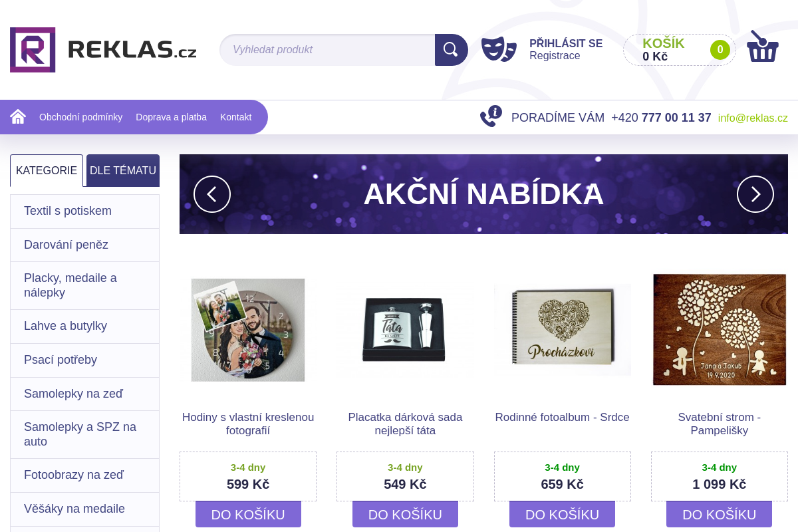Open the Svatební strom product thumbnail
The image size is (798, 532).
coord(720,330)
